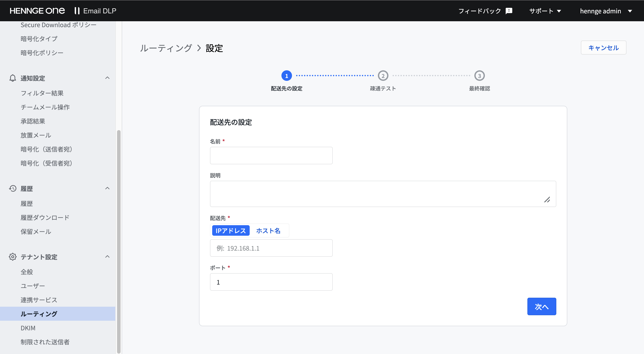Click the gear icon beside テナント設定
The height and width of the screenshot is (354, 644).
click(12, 257)
